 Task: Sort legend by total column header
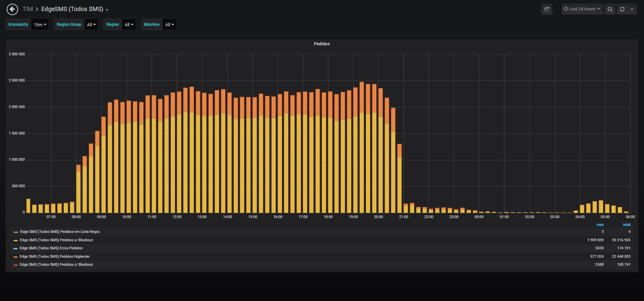point(627,225)
